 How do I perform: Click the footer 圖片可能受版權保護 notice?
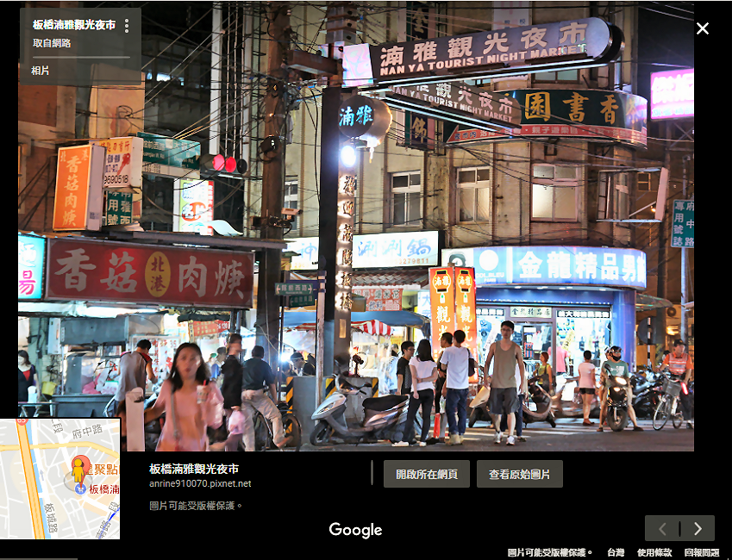point(549,552)
